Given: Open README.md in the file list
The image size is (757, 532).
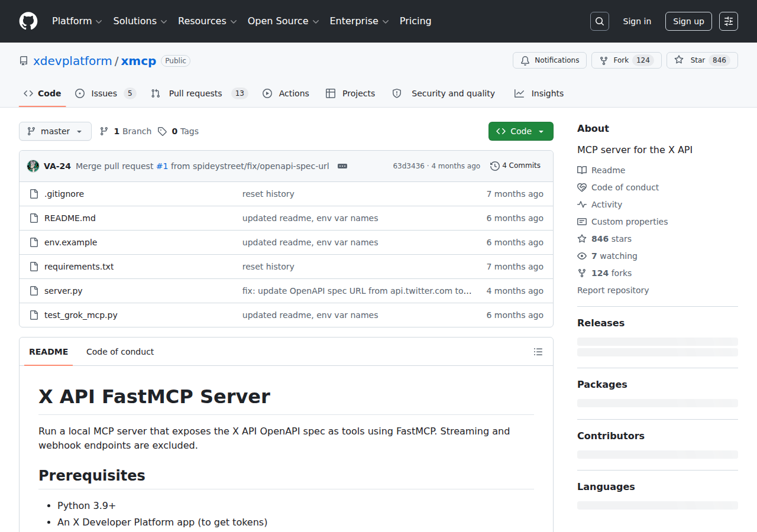Looking at the screenshot, I should [70, 218].
